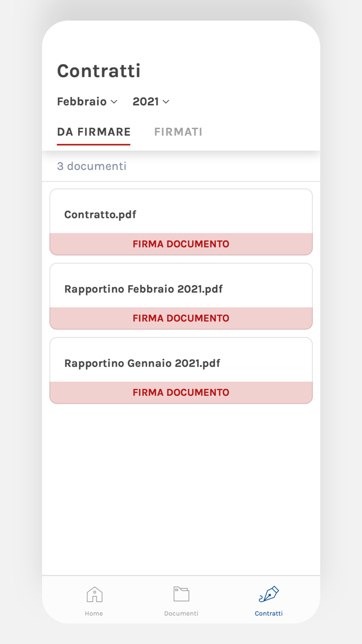Open Rapportino Febbraio 2021.pdf card
Image resolution: width=362 pixels, height=644 pixels.
coord(180,289)
